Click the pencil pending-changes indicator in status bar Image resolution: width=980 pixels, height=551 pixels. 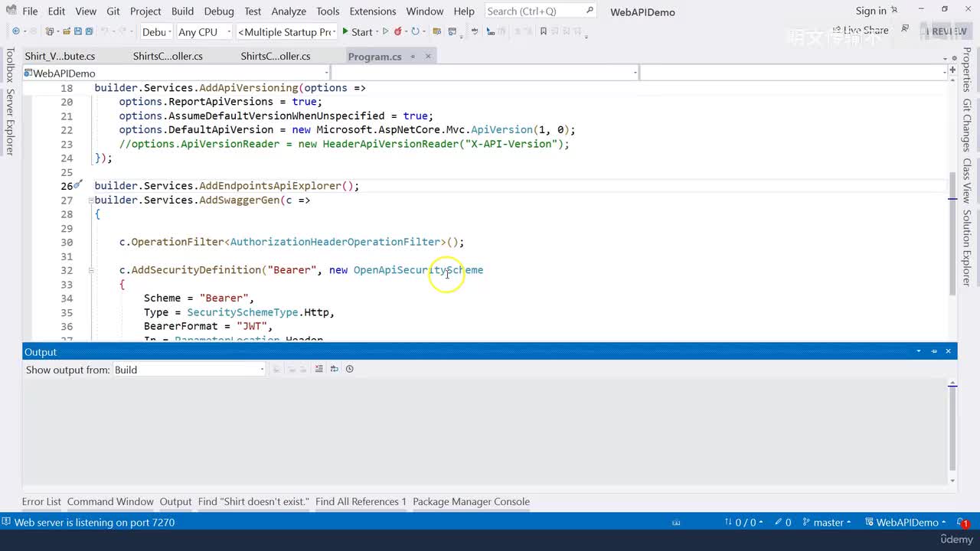[782, 523]
